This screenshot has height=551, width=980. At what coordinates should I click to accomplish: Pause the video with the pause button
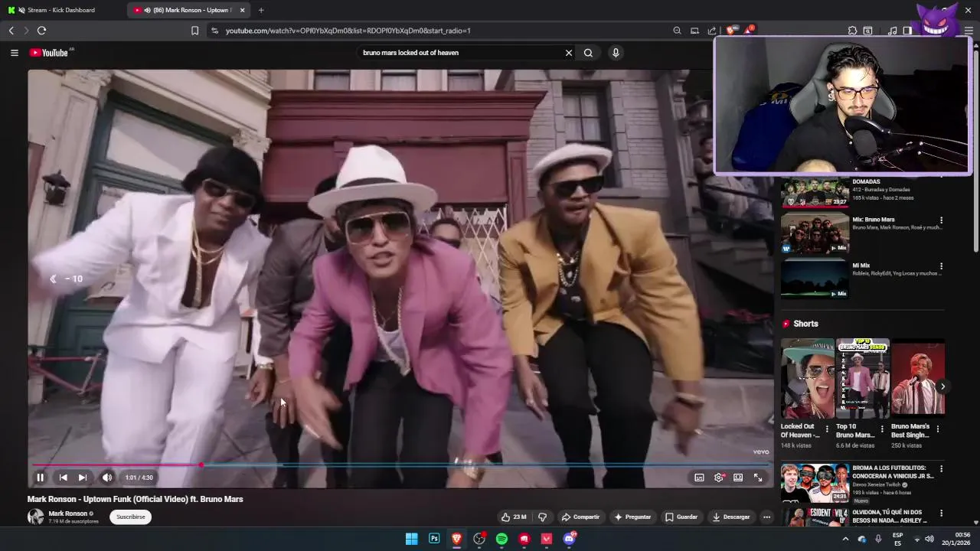(x=40, y=478)
